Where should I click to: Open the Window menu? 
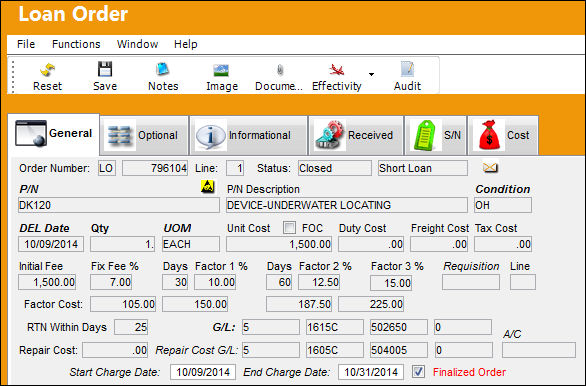tap(137, 44)
